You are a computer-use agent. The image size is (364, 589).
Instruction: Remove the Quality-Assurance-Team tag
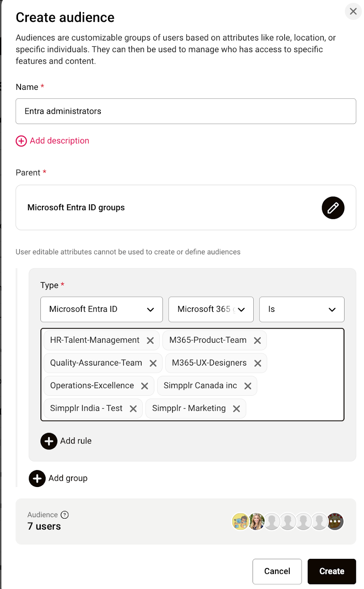pos(153,363)
